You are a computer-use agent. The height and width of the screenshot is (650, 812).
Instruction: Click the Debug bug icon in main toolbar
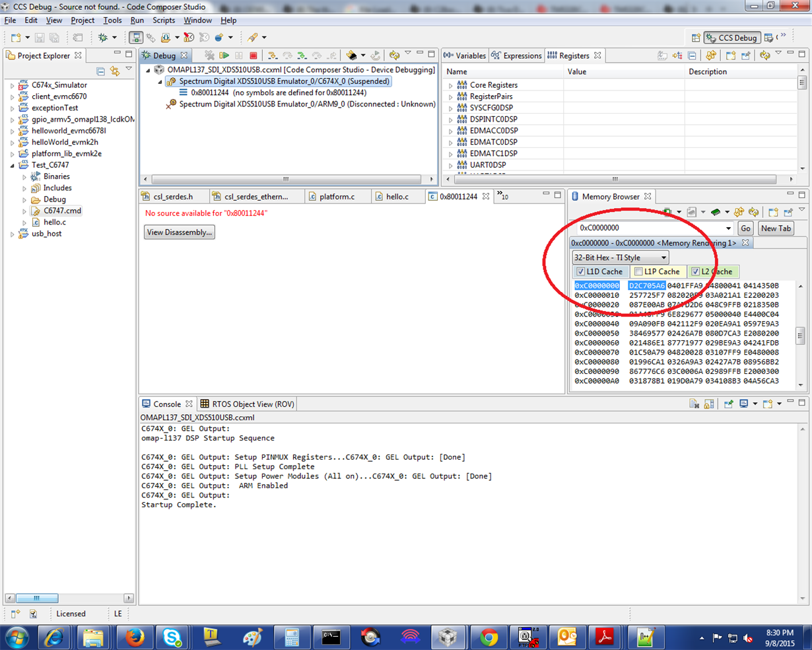(x=103, y=38)
